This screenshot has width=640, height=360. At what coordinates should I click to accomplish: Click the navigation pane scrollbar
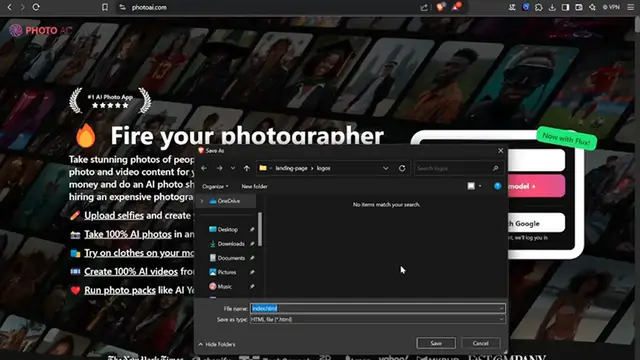260,229
